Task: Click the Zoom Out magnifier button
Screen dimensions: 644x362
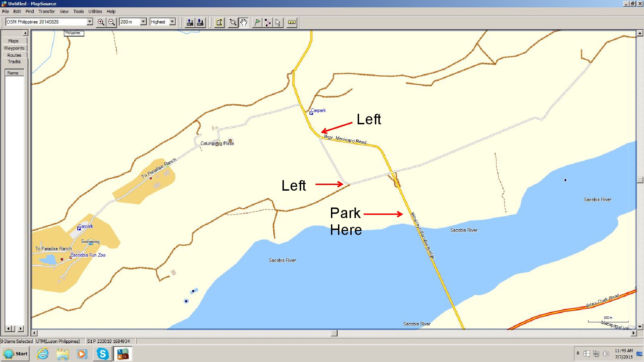Action: tap(111, 22)
